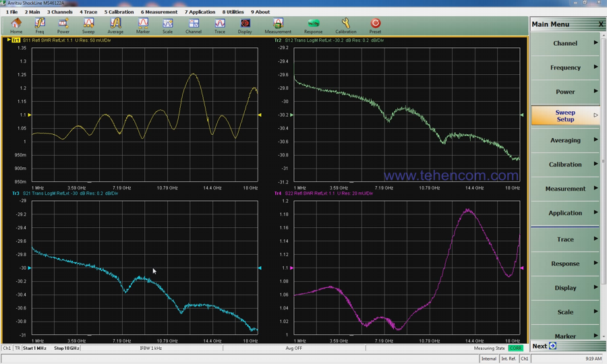The height and width of the screenshot is (364, 607).
Task: Open the 5 Calibration menu
Action: click(x=119, y=12)
